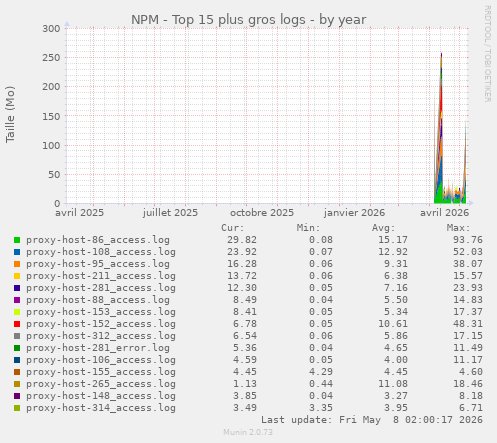Click the Munin 2.0.73 version text
Image resolution: width=497 pixels, height=443 pixels.
point(248,432)
